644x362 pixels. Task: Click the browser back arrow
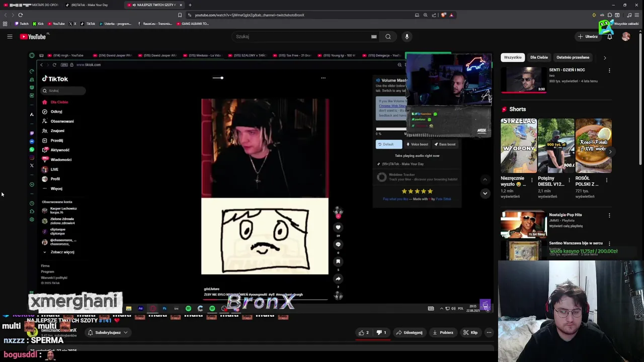click(x=6, y=15)
